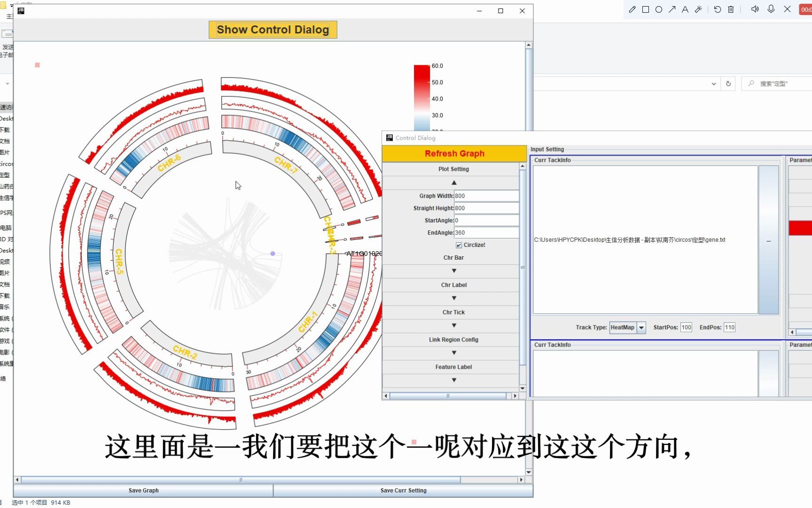Select the text annotation tool
Screen dimensions: 812x508
coord(685,9)
